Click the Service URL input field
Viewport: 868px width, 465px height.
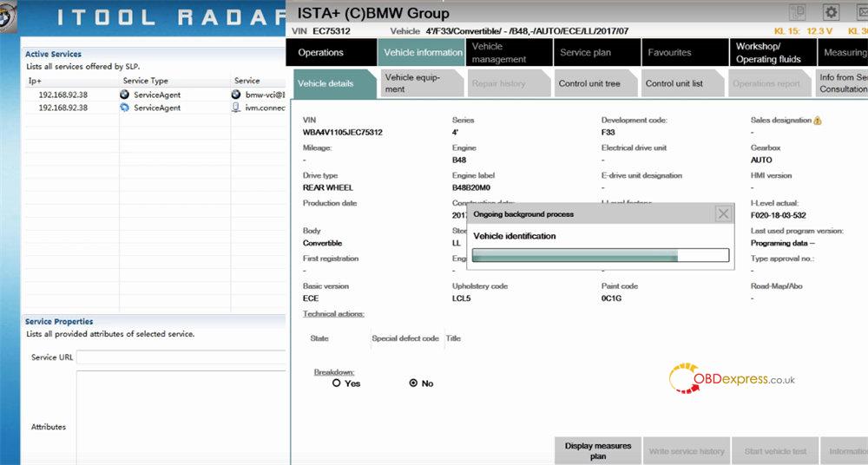coord(181,357)
